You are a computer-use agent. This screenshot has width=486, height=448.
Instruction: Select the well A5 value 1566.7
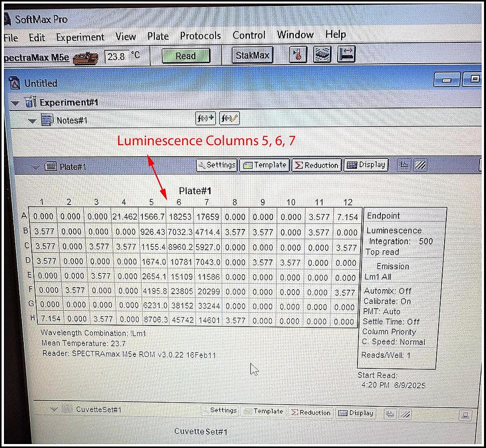click(x=151, y=217)
